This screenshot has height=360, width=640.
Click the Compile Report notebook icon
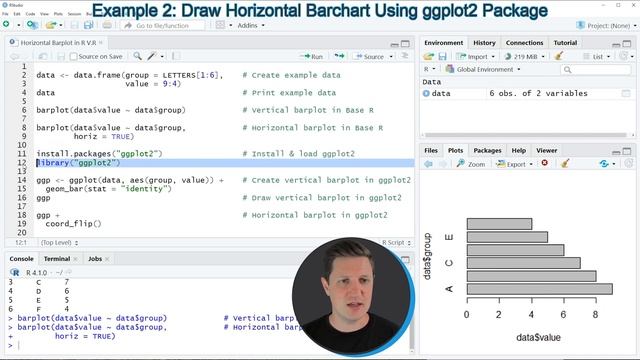[x=176, y=56]
